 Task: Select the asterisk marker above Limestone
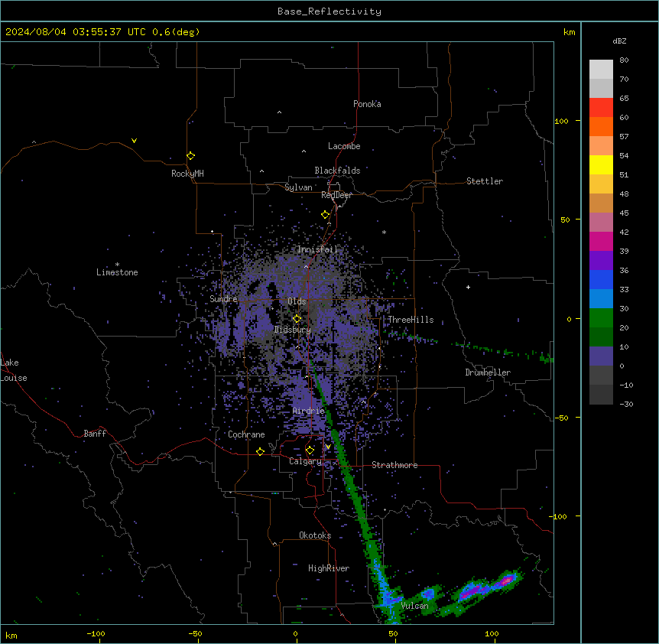117,265
